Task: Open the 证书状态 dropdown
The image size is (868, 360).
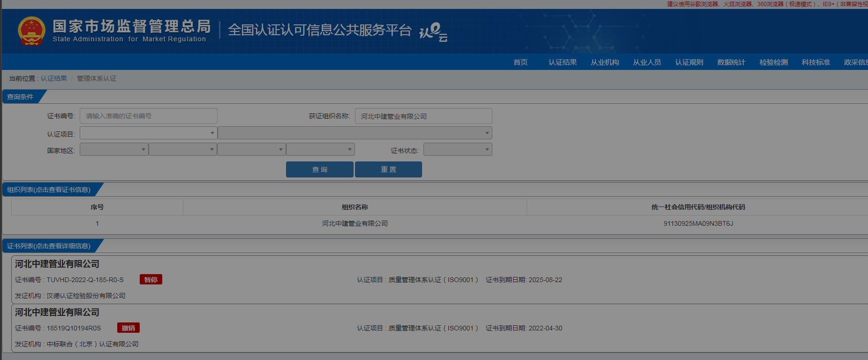Action: tap(458, 149)
